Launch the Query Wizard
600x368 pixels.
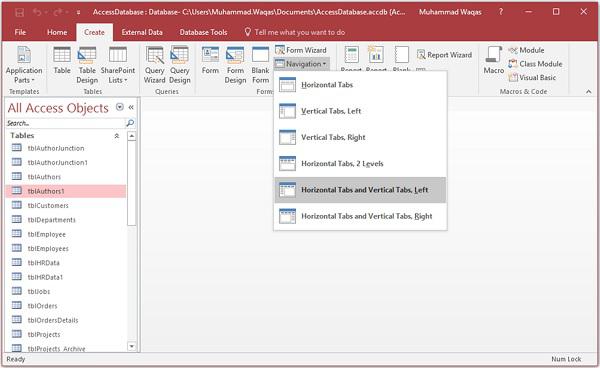point(155,65)
